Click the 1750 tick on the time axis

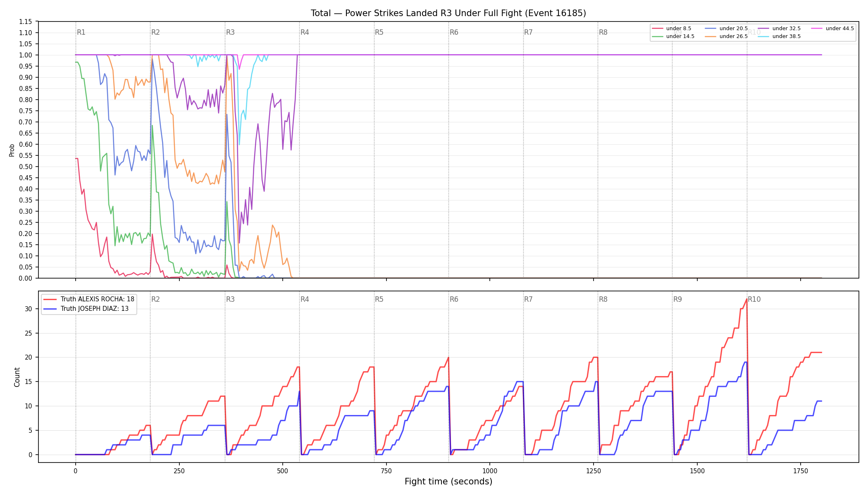click(801, 471)
